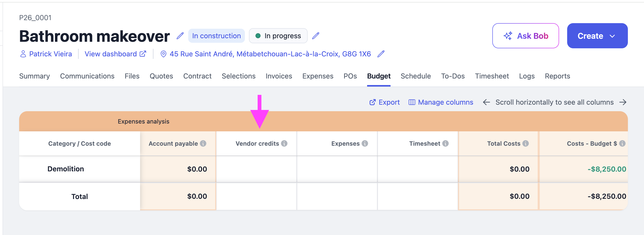Click the Costs - Budget $ info icon
This screenshot has height=235, width=644.
pos(622,143)
